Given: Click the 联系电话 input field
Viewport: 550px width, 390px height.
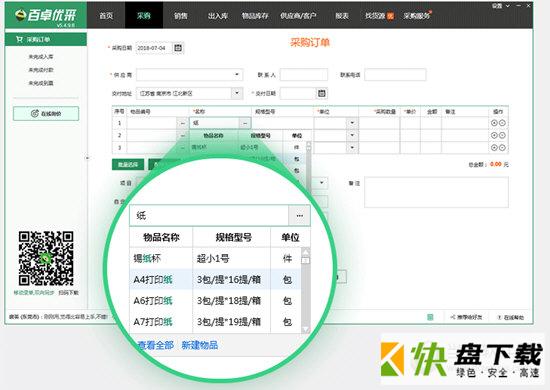Looking at the screenshot, I should [x=395, y=75].
